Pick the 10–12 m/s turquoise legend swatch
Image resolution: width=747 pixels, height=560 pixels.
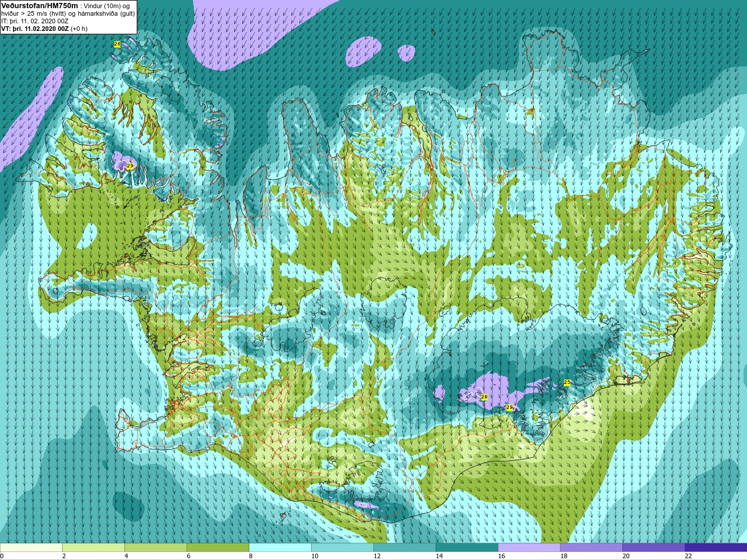(x=343, y=548)
